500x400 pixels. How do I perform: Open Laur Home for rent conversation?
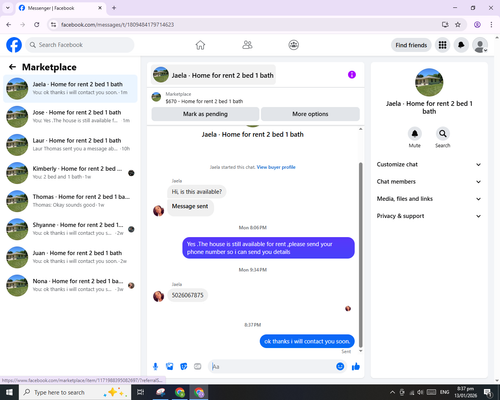tap(70, 145)
